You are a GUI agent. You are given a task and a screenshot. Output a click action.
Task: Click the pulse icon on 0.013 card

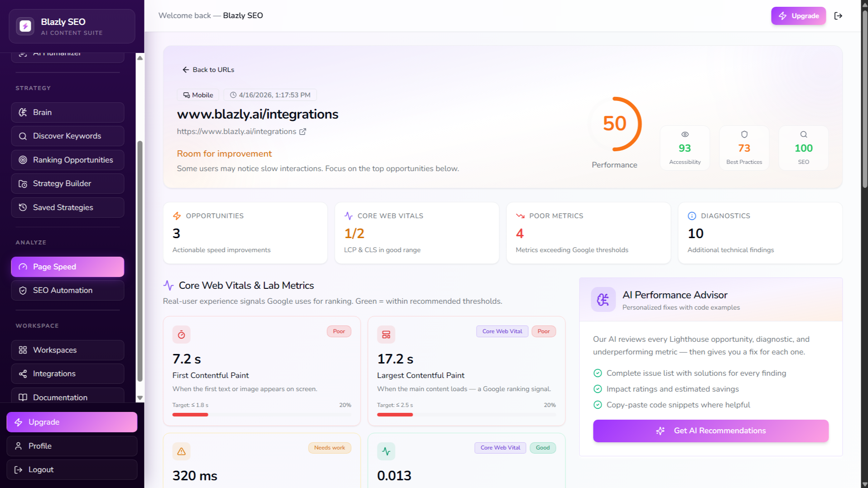pyautogui.click(x=386, y=451)
